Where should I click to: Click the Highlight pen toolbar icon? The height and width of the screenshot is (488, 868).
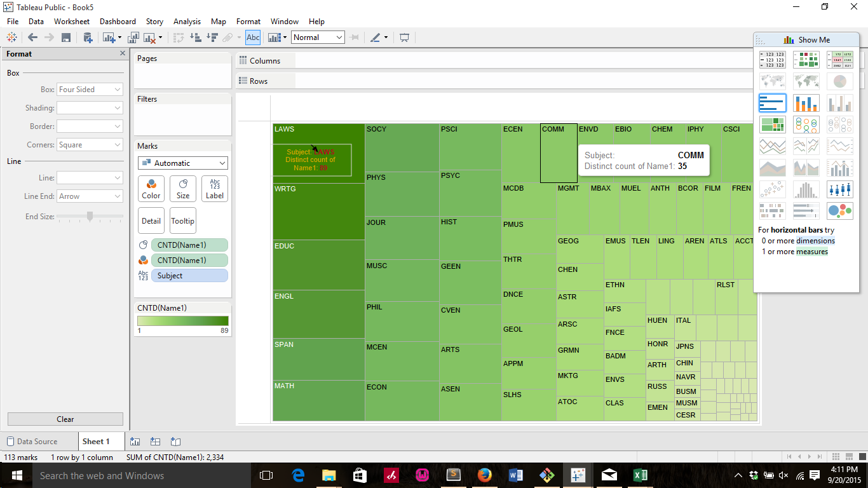point(374,37)
